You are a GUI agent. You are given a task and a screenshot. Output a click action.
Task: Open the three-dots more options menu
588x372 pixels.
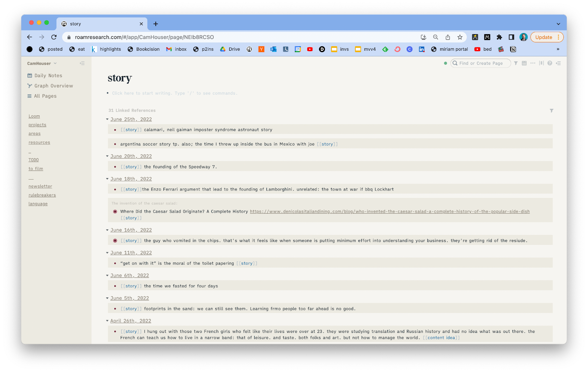533,63
